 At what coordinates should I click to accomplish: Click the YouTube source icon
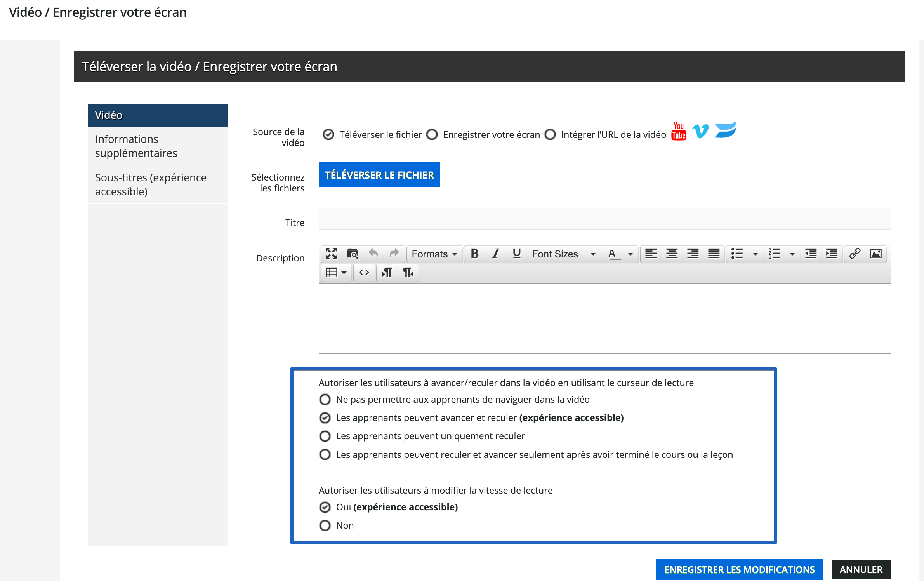pos(679,130)
